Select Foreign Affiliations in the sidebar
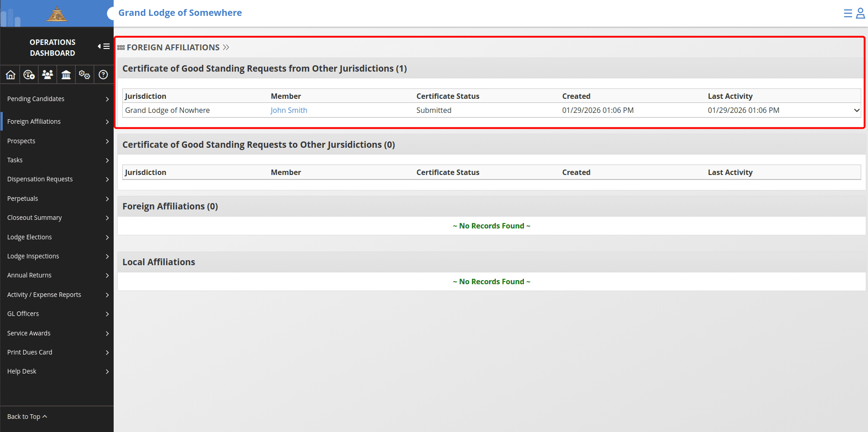This screenshot has width=868, height=432. pyautogui.click(x=57, y=121)
